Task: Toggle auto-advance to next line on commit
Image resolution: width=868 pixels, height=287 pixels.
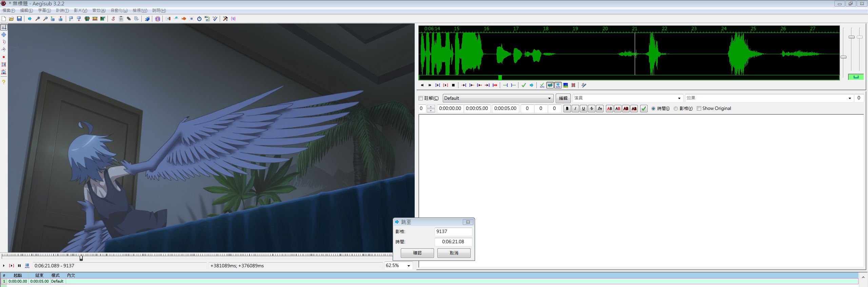Action: pyautogui.click(x=550, y=85)
